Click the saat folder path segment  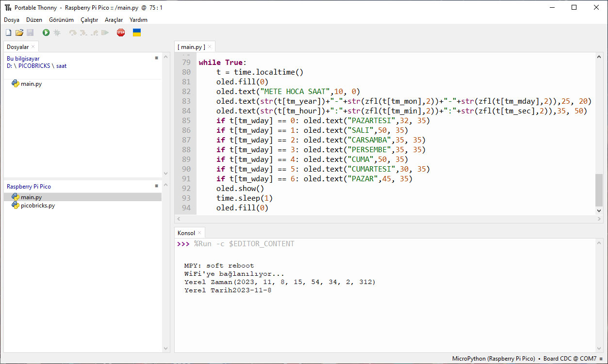pos(61,66)
